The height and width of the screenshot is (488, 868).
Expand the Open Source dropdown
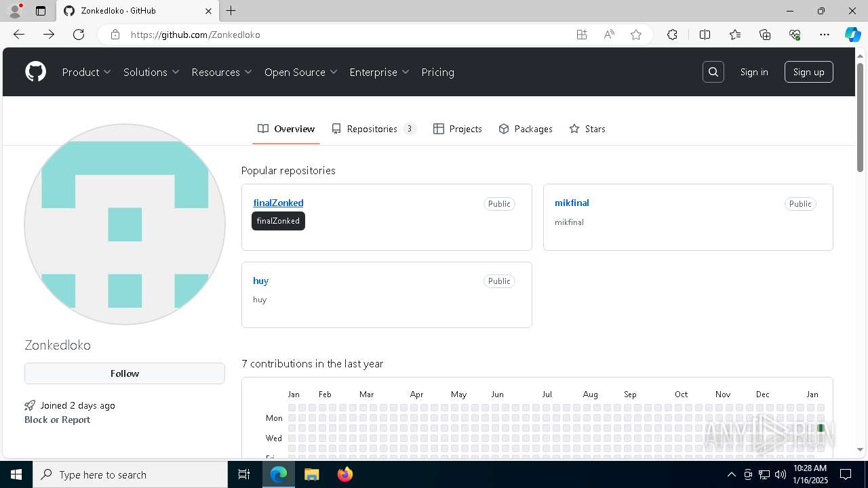[x=301, y=72]
